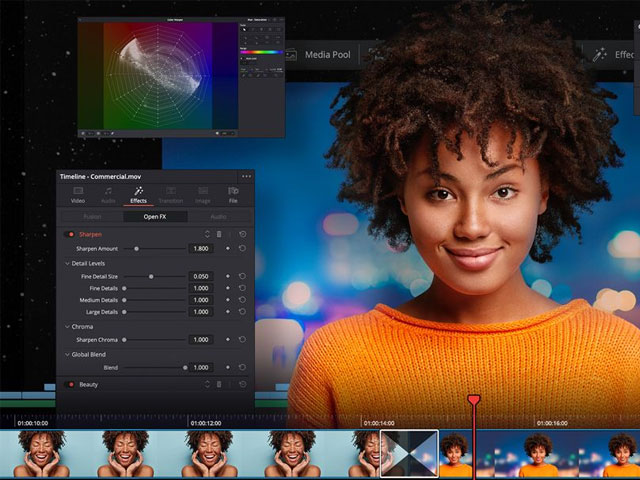Viewport: 640px width, 480px height.
Task: Delete the Sharpen effect with trash icon
Action: pyautogui.click(x=219, y=234)
